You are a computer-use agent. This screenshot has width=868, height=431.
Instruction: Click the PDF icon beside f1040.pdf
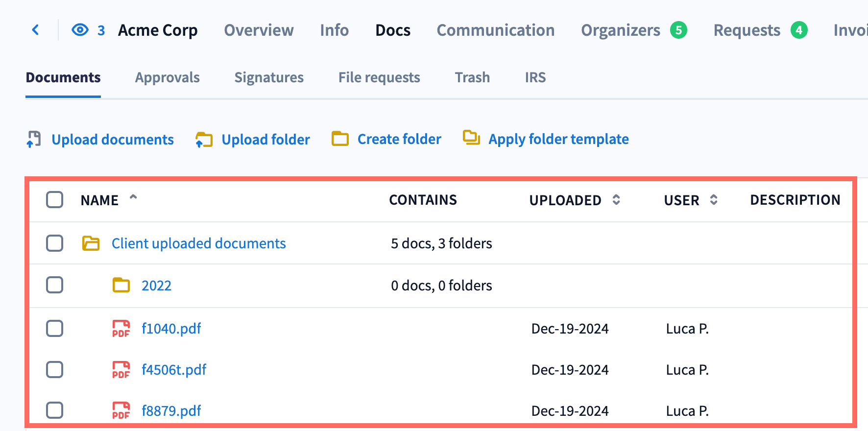[121, 329]
